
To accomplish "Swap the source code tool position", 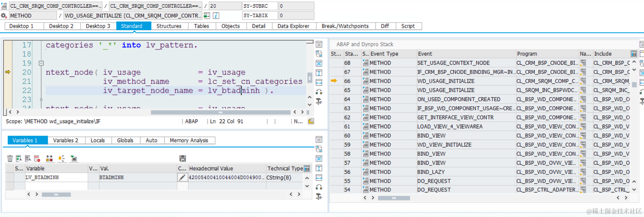I will click(319, 54).
